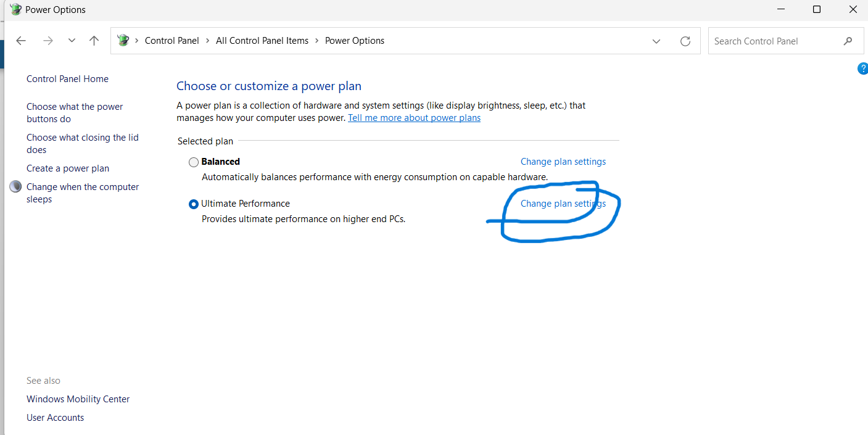This screenshot has width=868, height=435.
Task: Click the Power Options title bar icon
Action: [x=15, y=9]
